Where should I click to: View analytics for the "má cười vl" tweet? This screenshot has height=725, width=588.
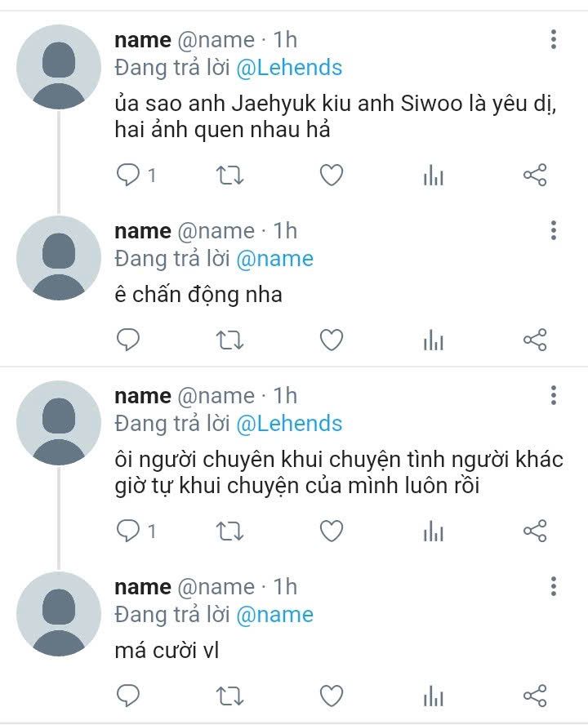433,695
